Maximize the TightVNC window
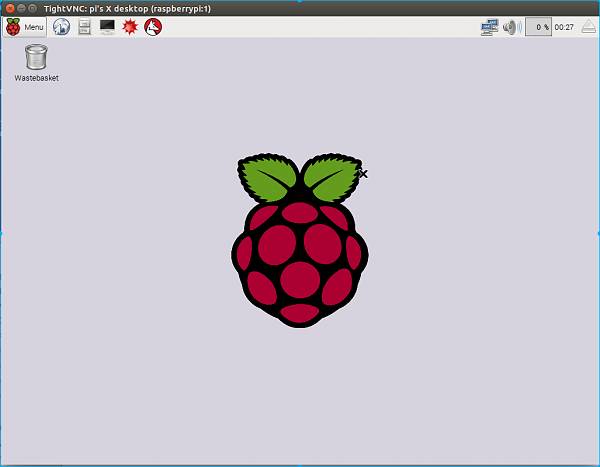600x467 pixels. coord(33,8)
